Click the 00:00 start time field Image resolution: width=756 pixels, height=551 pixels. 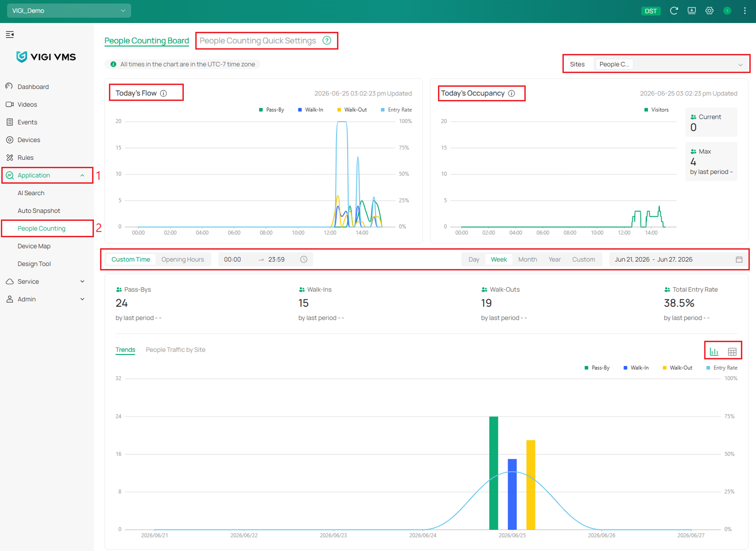click(233, 259)
